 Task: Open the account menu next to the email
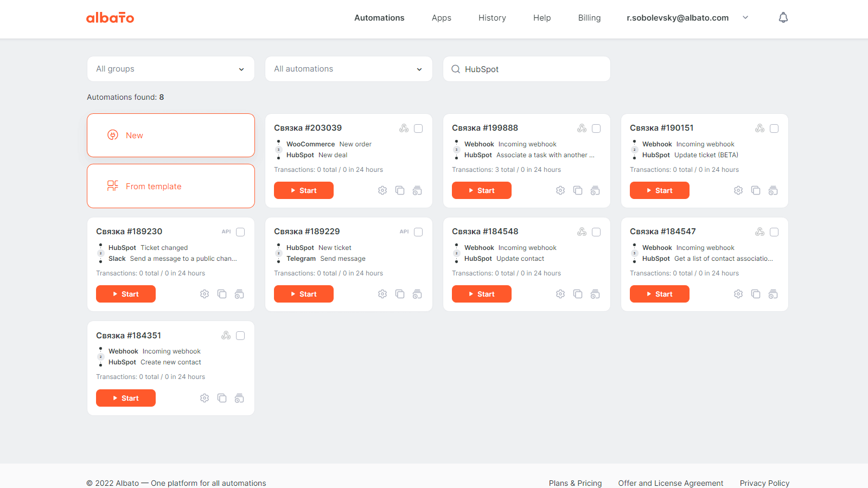pos(745,17)
